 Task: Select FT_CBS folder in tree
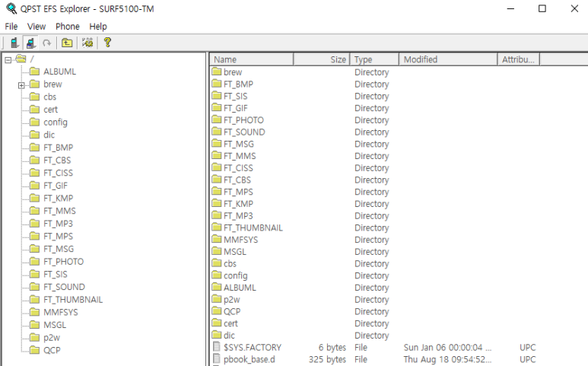[57, 161]
